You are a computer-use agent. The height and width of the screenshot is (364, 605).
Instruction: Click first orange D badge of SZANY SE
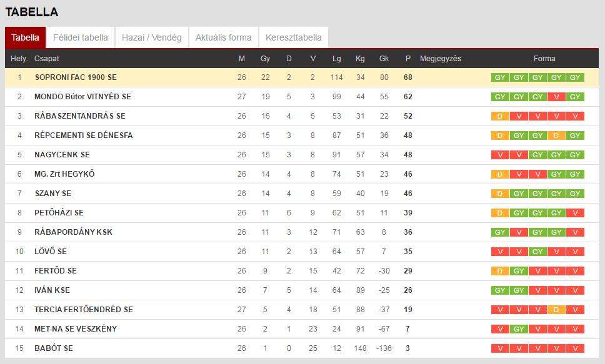pos(499,194)
